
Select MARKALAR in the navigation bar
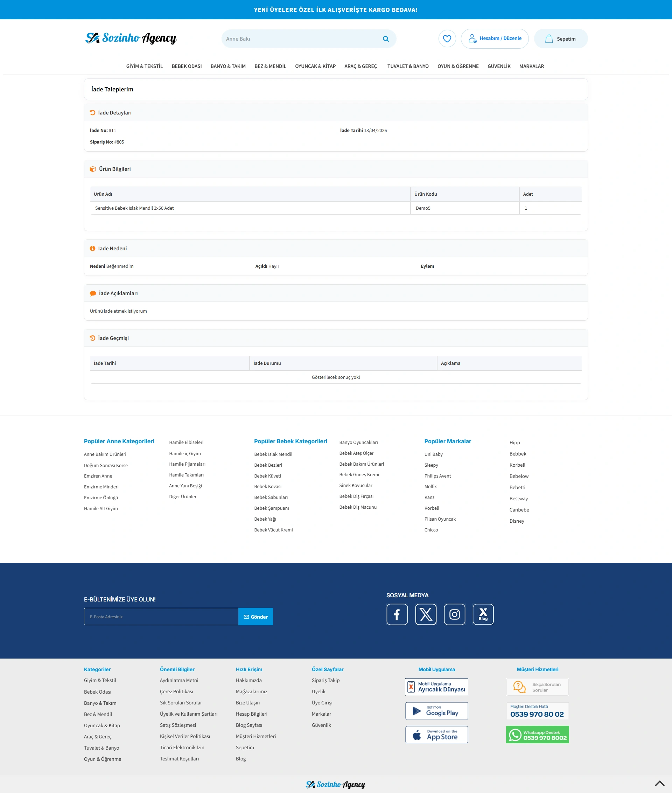point(531,66)
